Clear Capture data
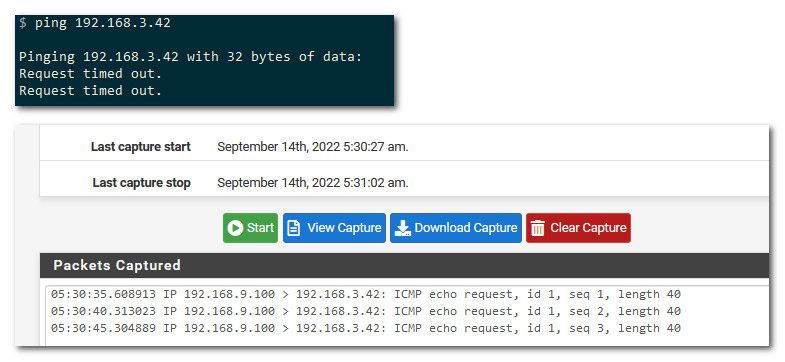This screenshot has width=785, height=362. (x=578, y=228)
